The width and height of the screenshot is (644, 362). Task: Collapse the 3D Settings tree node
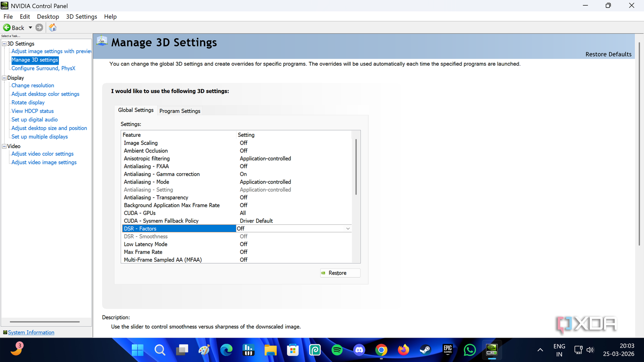tap(4, 44)
